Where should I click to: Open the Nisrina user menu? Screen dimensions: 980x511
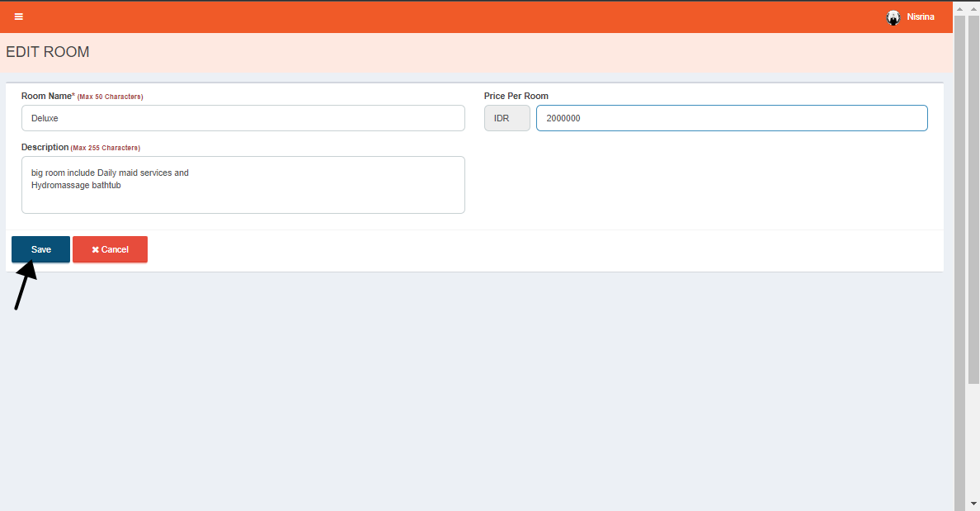pos(920,17)
